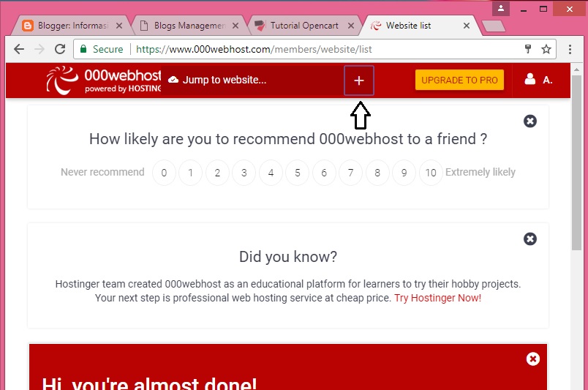Bookmark page with the star icon
The image size is (588, 390).
[x=546, y=49]
